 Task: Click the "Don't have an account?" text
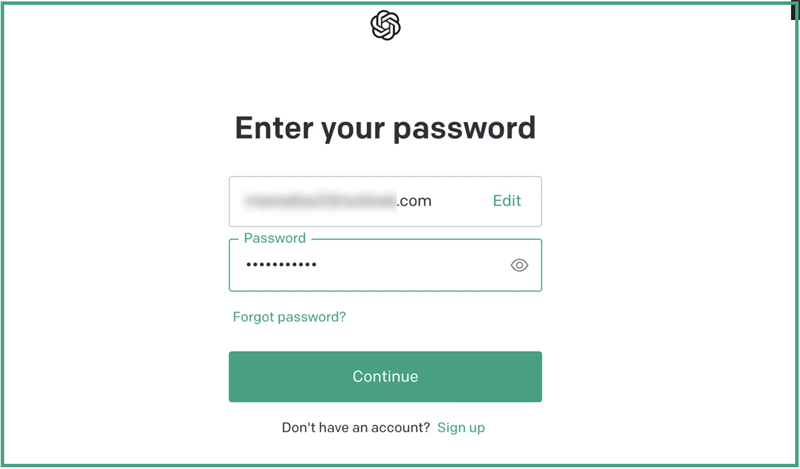pos(356,427)
